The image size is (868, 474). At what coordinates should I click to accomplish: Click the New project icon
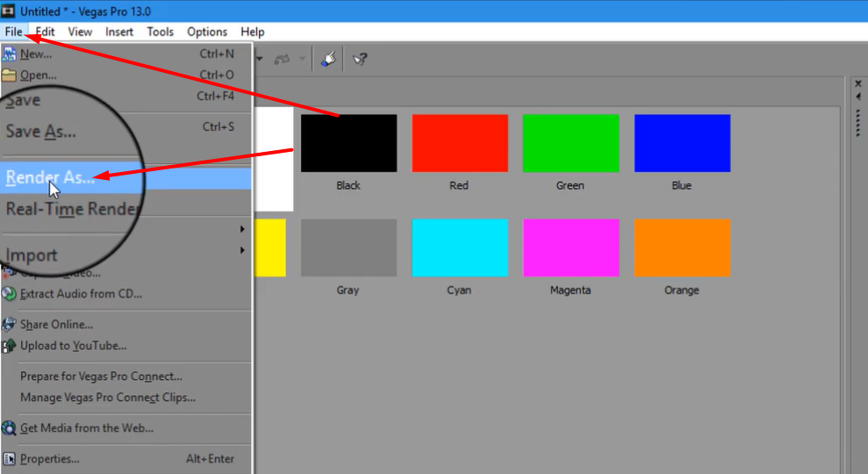[x=9, y=54]
